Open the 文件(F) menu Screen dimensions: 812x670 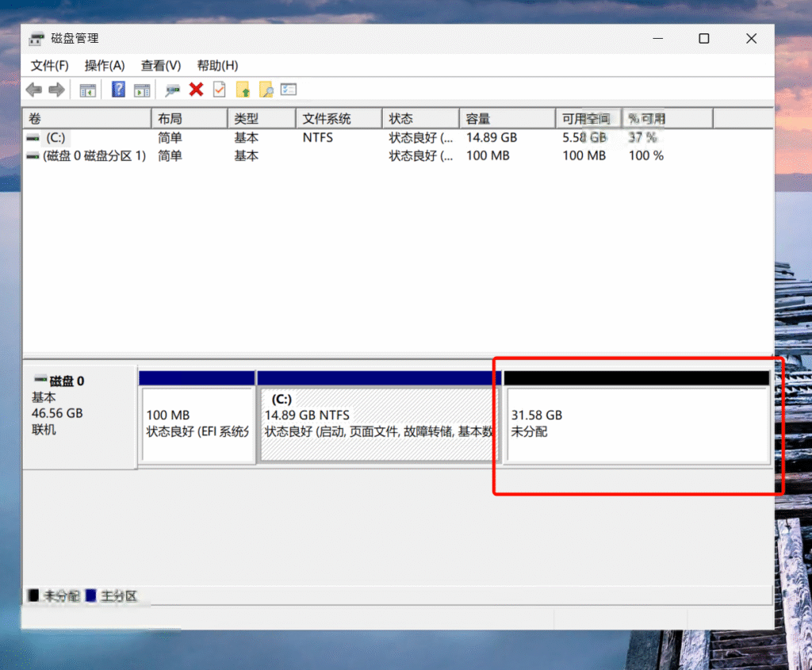click(49, 65)
